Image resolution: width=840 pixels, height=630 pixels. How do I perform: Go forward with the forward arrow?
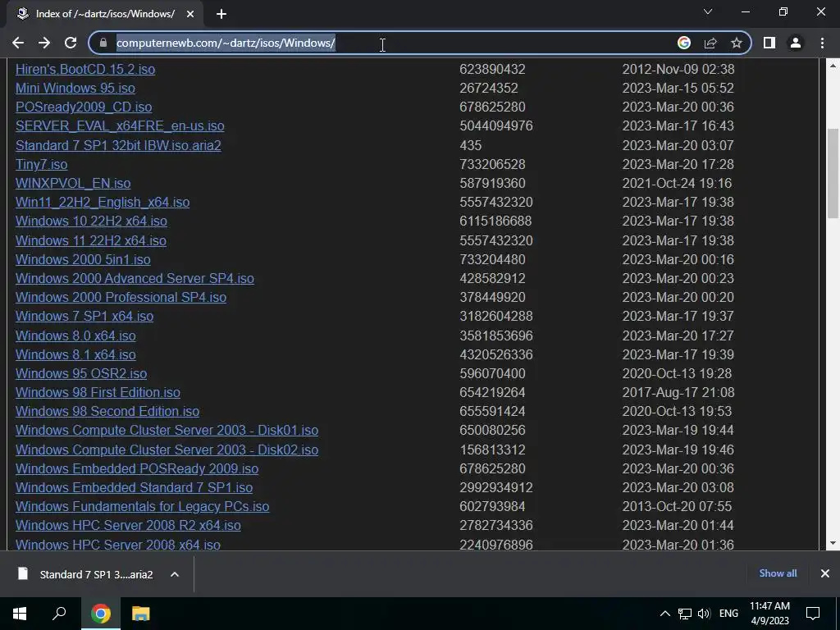tap(44, 43)
